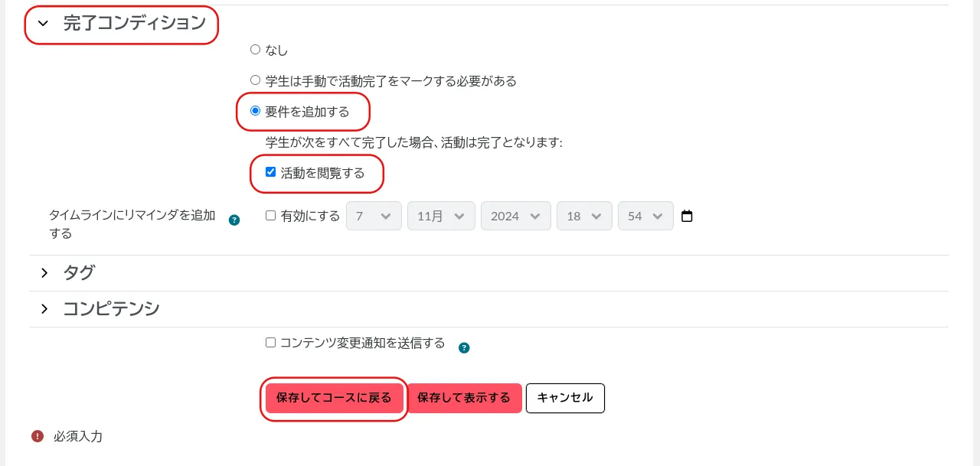Open the year dropdown showing 2024
980x466 pixels.
[515, 217]
